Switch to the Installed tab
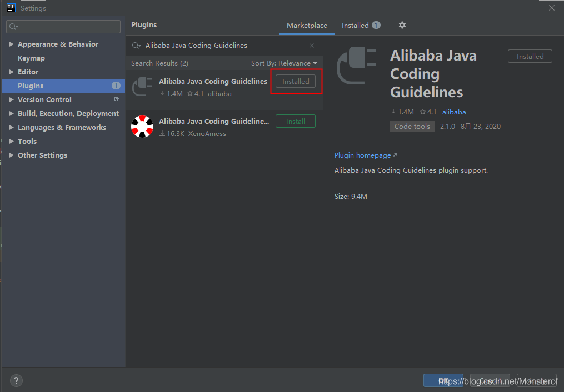The image size is (564, 392). [x=355, y=26]
